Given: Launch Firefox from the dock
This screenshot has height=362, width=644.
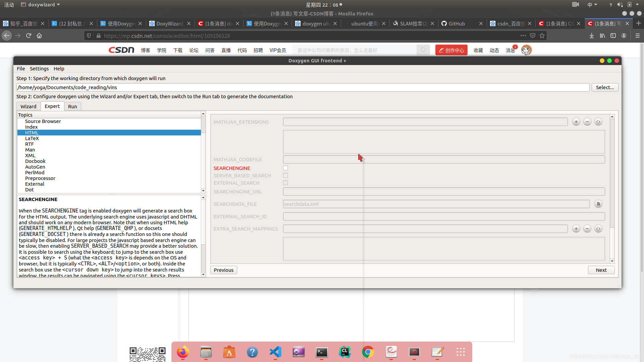Looking at the screenshot, I should click(183, 352).
